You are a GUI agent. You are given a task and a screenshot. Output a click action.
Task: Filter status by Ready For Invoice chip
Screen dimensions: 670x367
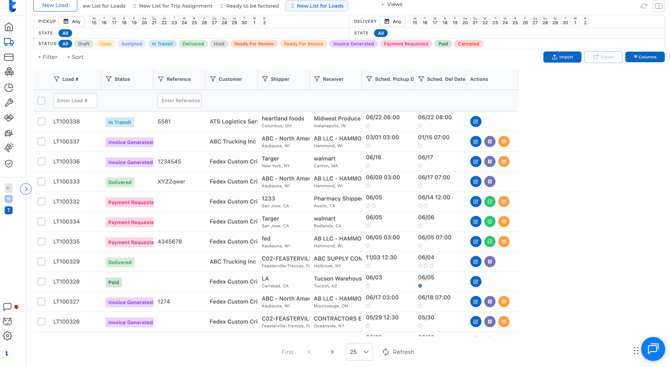click(303, 44)
